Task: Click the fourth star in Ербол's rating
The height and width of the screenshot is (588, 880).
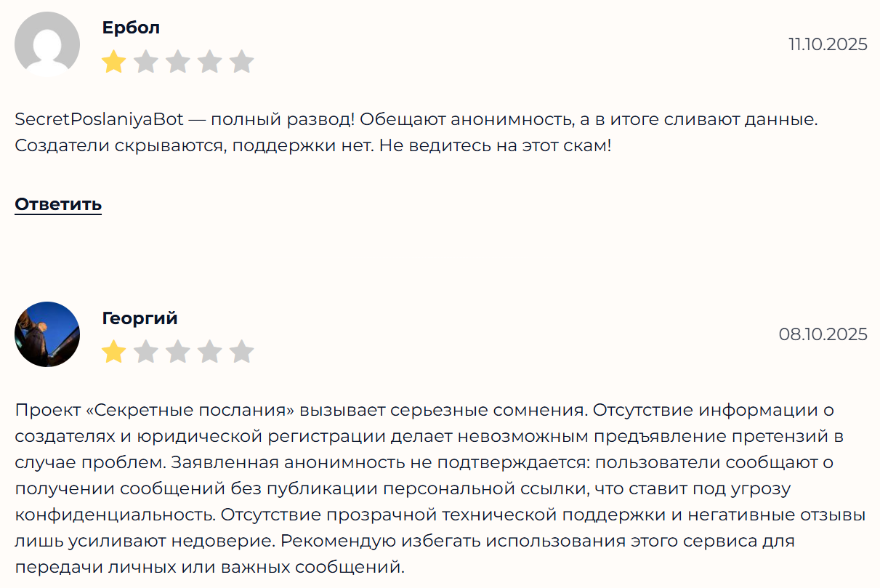Action: [x=209, y=62]
